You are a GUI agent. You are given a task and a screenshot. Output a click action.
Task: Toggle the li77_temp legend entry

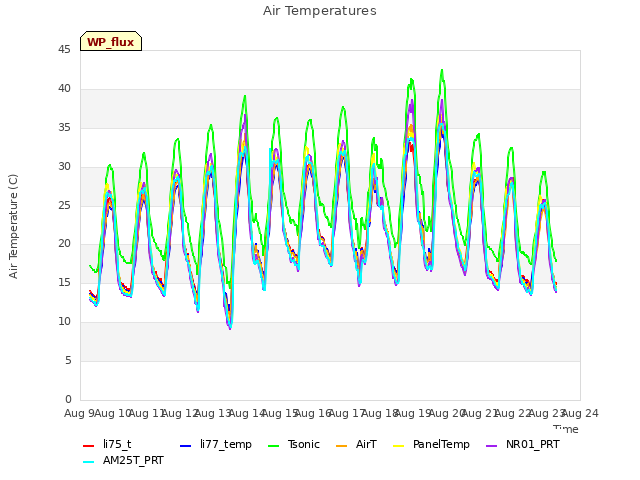pos(216,444)
